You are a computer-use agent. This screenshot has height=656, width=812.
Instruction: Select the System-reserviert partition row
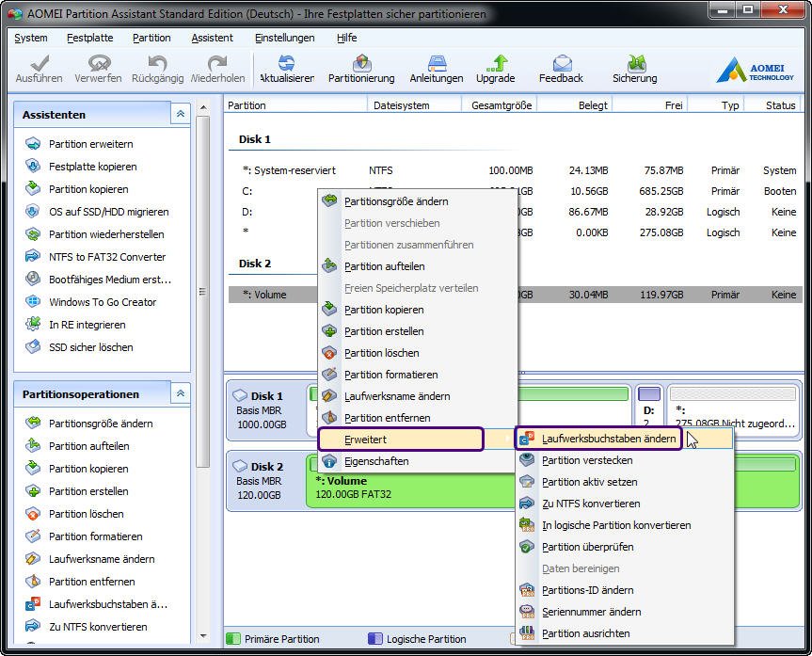[516, 170]
